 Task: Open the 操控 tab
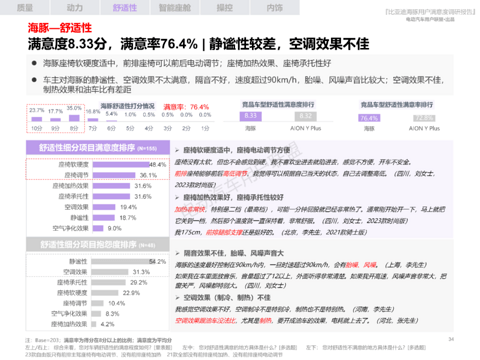point(225,7)
